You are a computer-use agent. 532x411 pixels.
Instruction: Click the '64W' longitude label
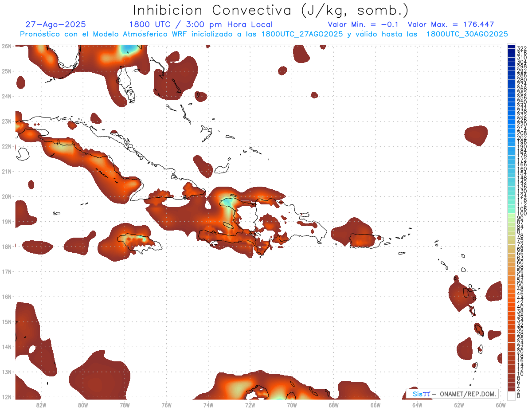pyautogui.click(x=417, y=405)
